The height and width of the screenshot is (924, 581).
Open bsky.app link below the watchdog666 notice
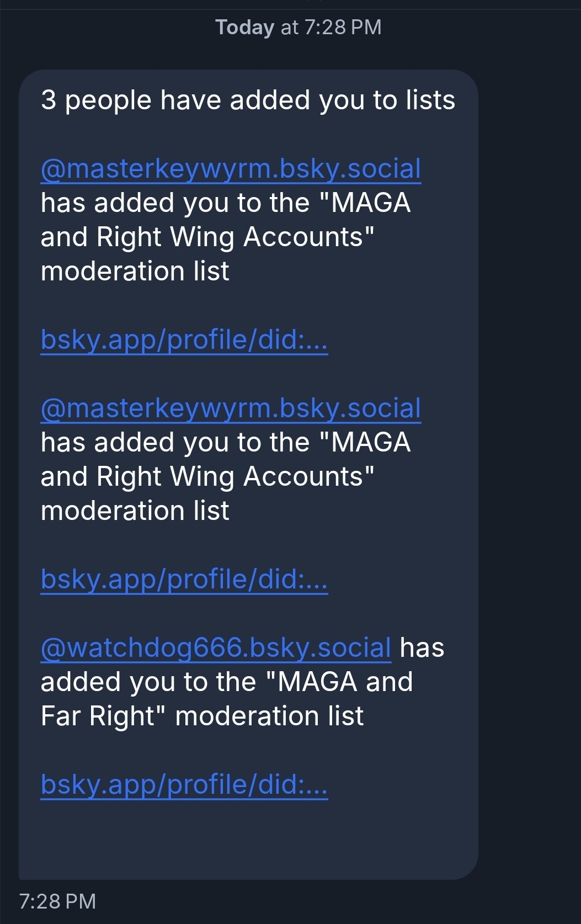coord(184,784)
